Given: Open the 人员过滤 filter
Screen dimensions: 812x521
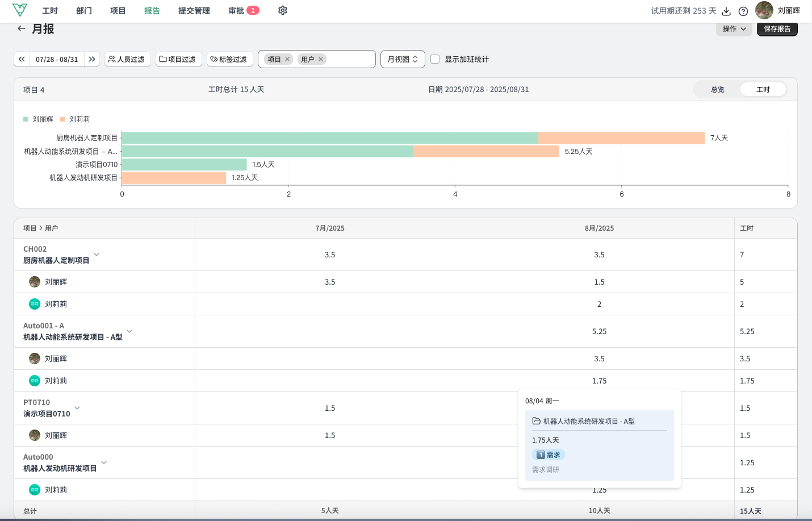Looking at the screenshot, I should (127, 59).
